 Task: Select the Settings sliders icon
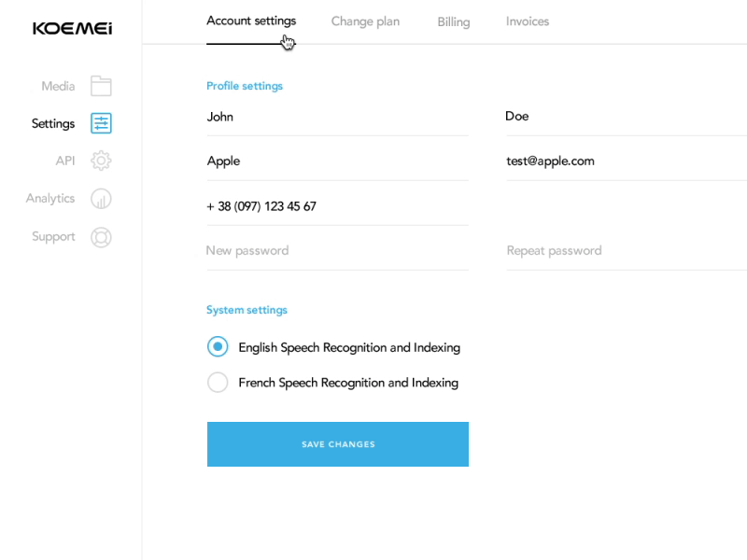pyautogui.click(x=101, y=122)
